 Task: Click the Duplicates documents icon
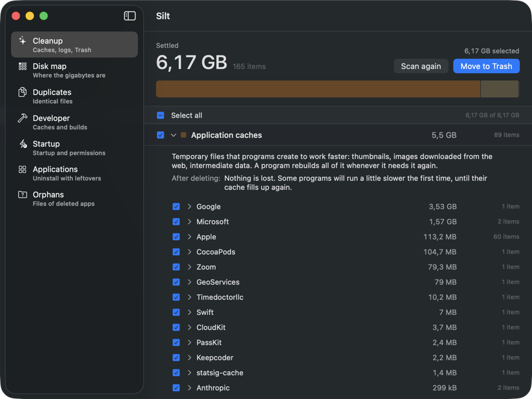pos(22,92)
